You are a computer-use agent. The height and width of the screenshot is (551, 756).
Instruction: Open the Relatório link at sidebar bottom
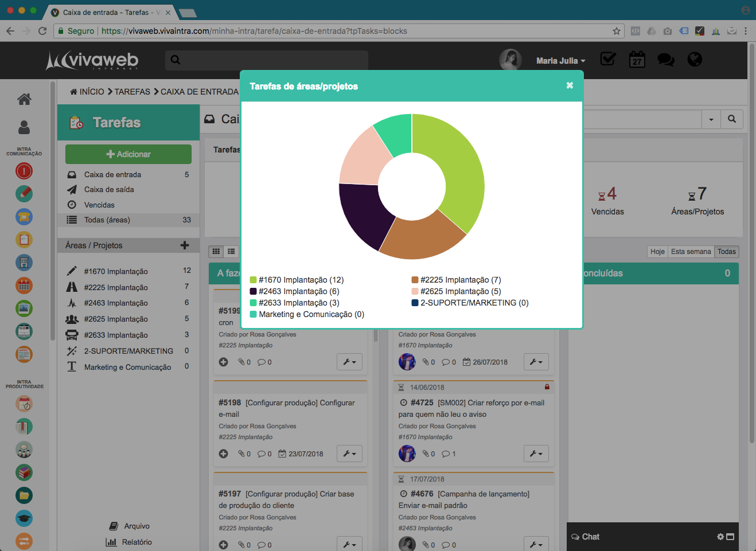pyautogui.click(x=137, y=542)
